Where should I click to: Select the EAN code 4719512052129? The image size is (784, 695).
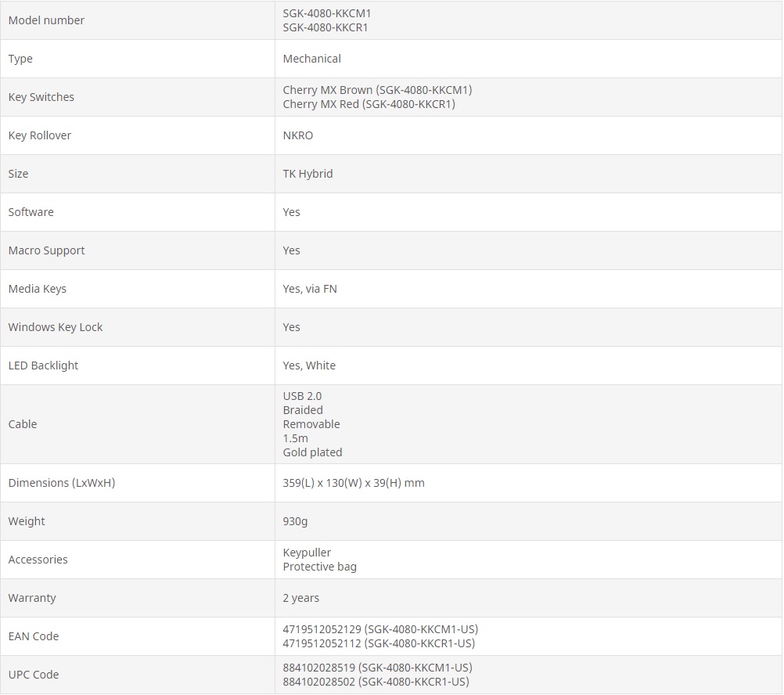coord(322,629)
